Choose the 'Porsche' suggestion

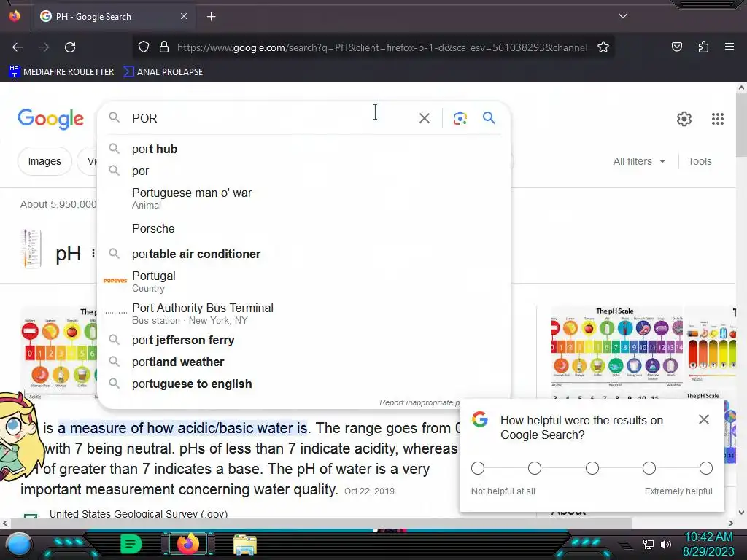(303, 228)
